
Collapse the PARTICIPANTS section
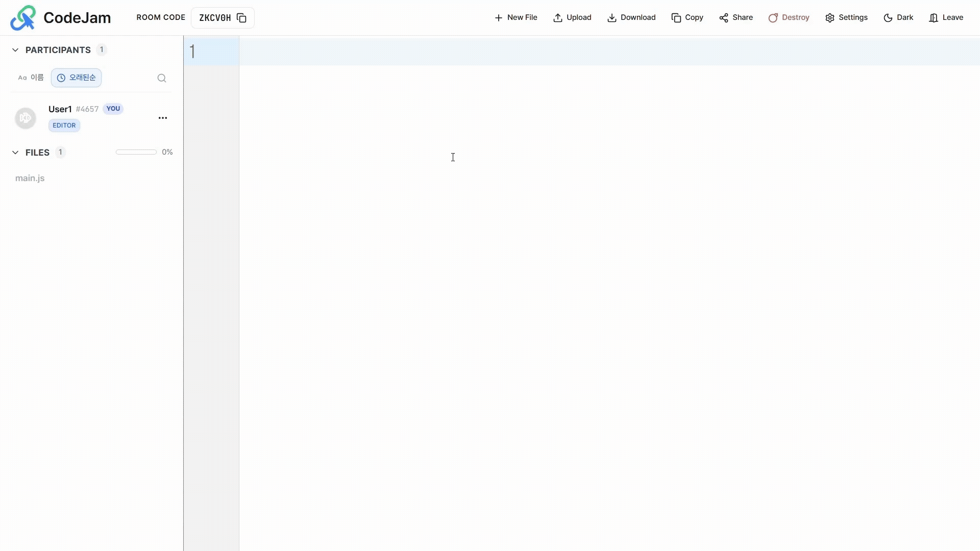(x=15, y=50)
